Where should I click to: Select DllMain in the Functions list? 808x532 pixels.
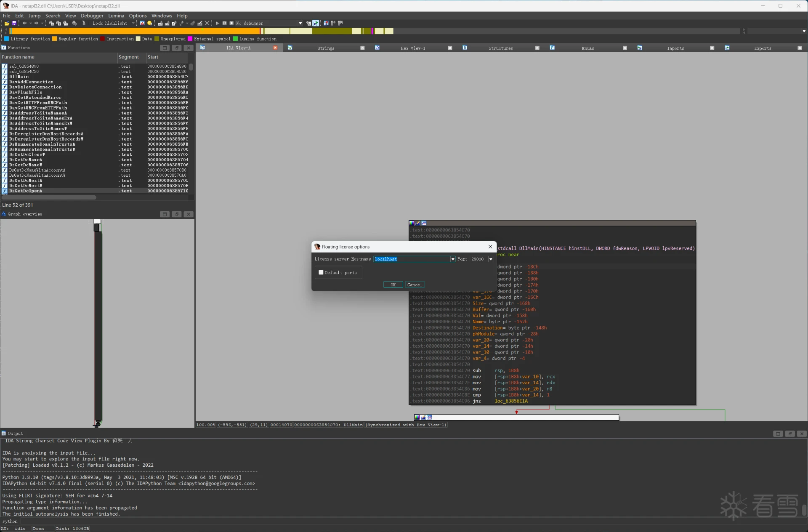click(x=19, y=77)
